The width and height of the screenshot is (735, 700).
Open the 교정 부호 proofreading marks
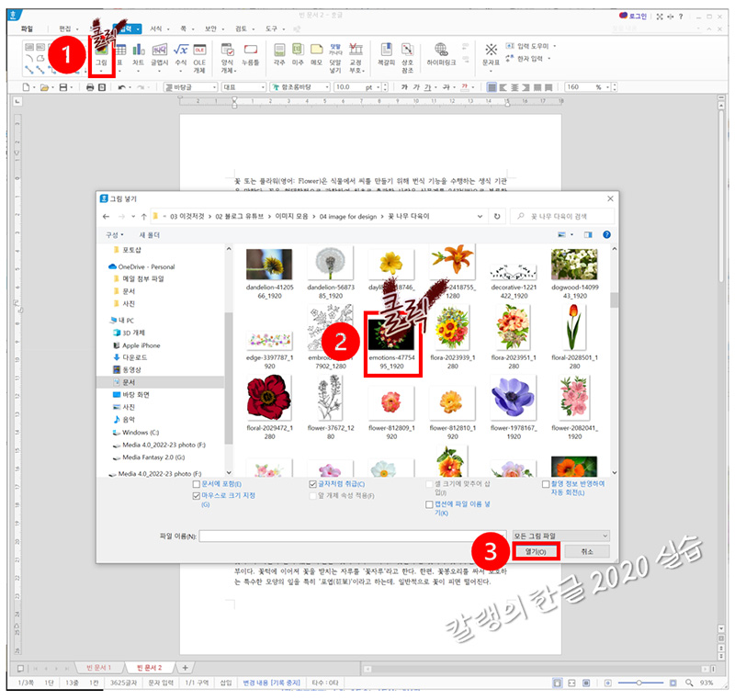[x=356, y=57]
